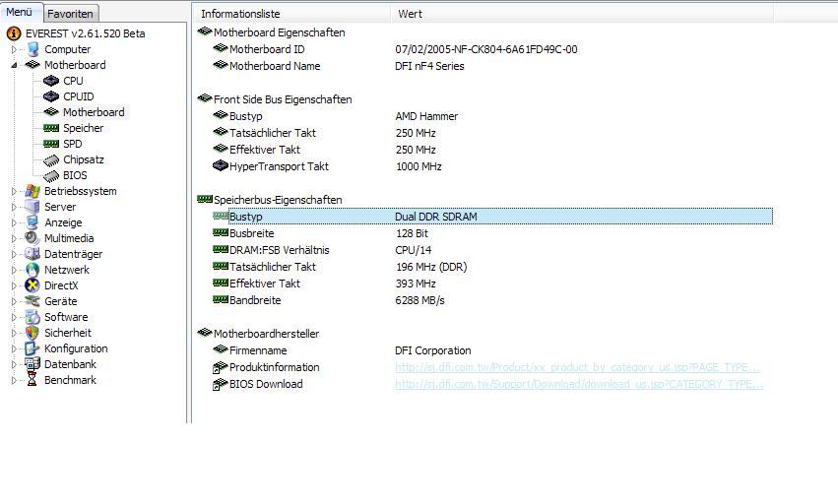Click the HyperTransport Takt chip icon
Screen dimensions: 838x504
point(221,165)
